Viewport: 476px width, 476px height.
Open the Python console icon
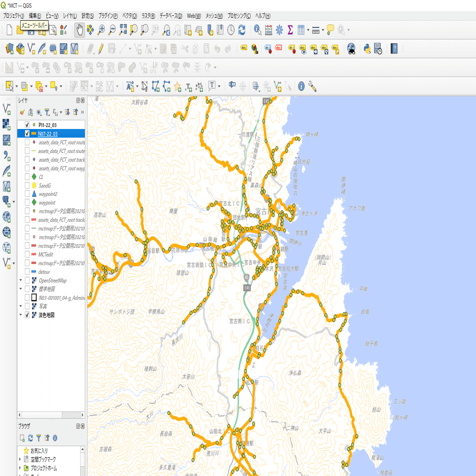[367, 49]
